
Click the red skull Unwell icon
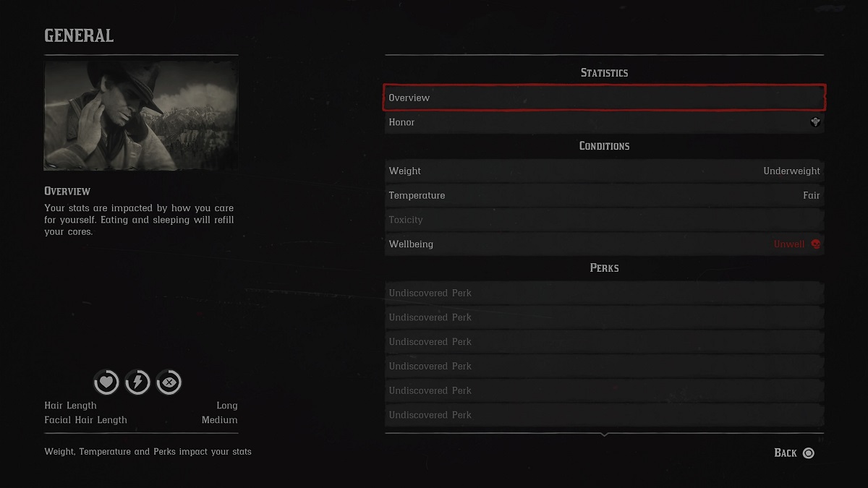click(816, 244)
